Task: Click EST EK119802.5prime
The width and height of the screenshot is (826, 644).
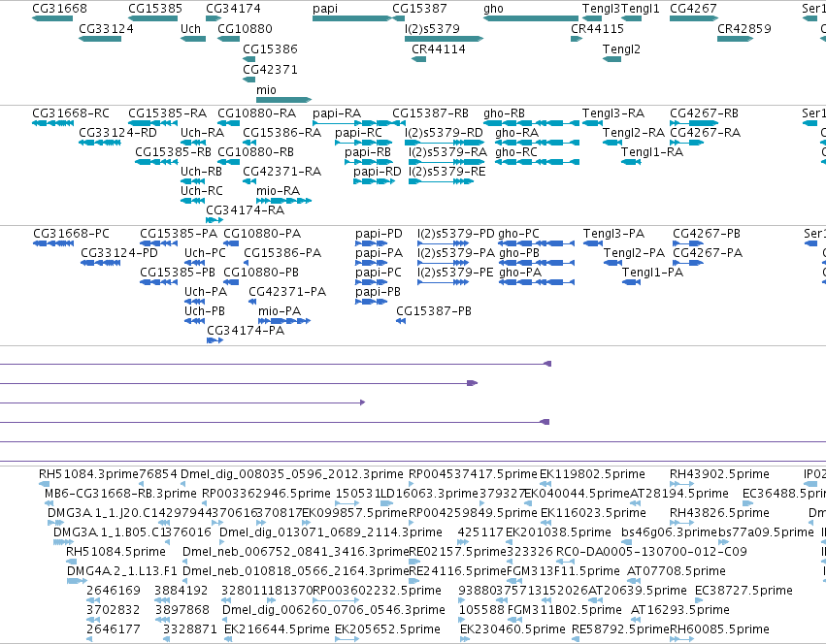Action: (x=592, y=474)
